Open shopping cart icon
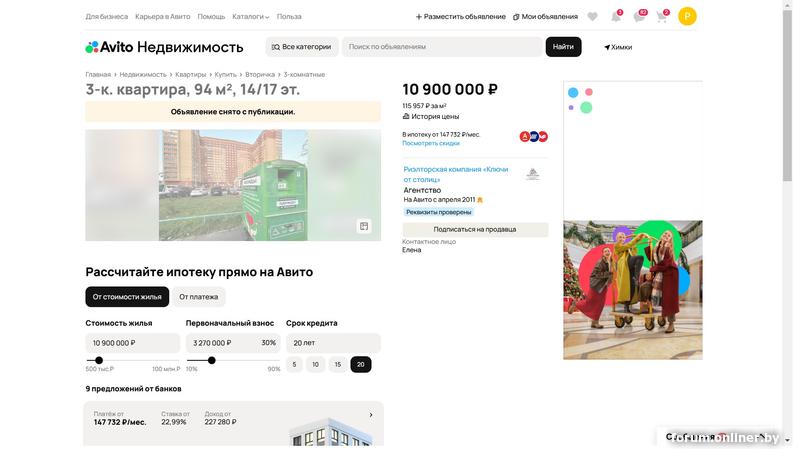800x459 pixels. (662, 17)
